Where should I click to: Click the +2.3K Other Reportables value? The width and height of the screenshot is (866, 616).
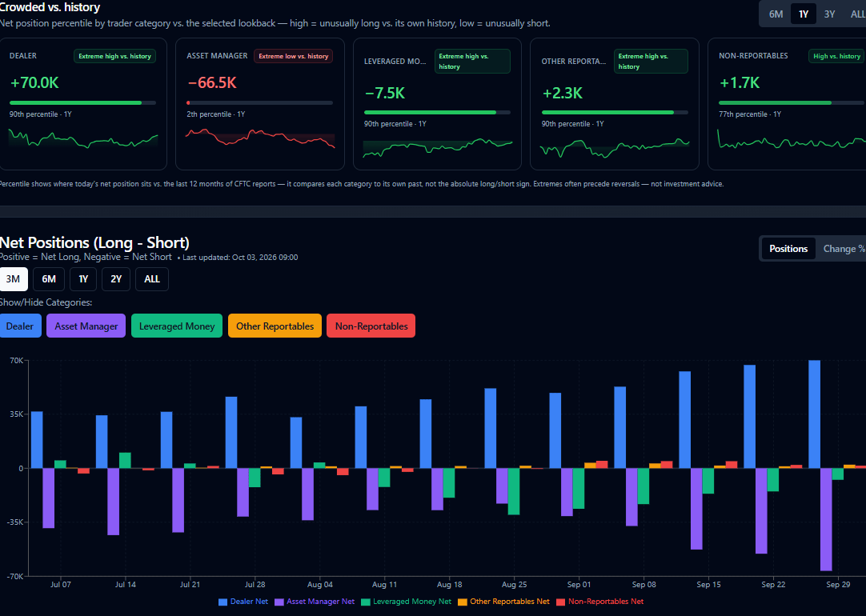pyautogui.click(x=562, y=93)
